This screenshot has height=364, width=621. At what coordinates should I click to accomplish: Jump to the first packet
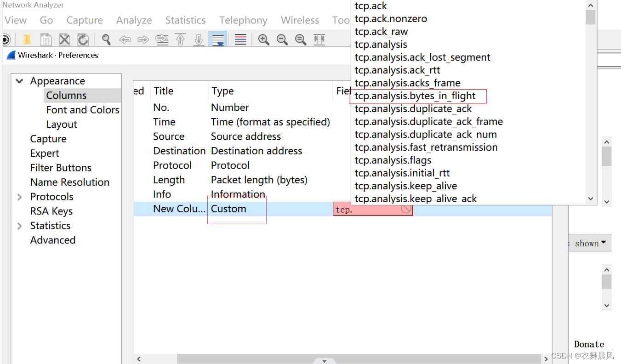180,40
